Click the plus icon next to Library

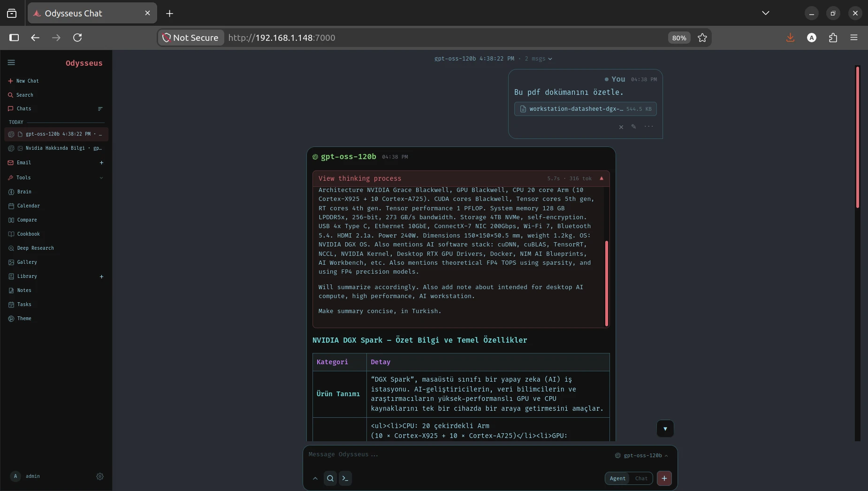coord(101,276)
